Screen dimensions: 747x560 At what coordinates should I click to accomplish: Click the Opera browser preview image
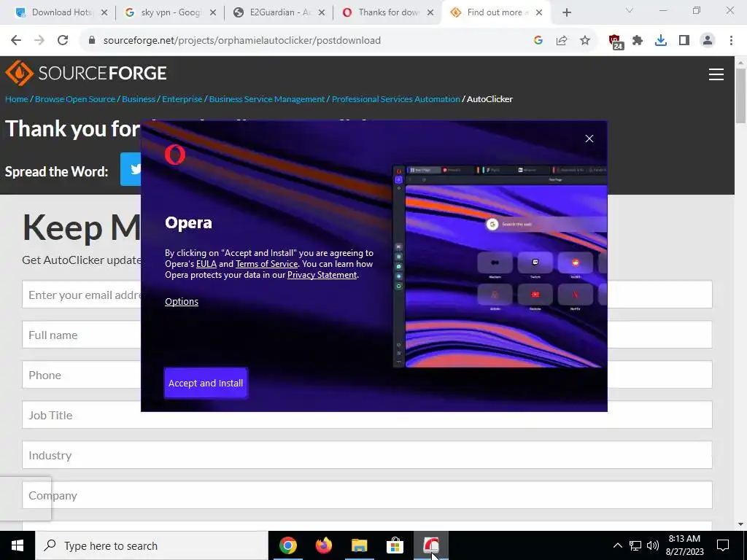coord(500,267)
